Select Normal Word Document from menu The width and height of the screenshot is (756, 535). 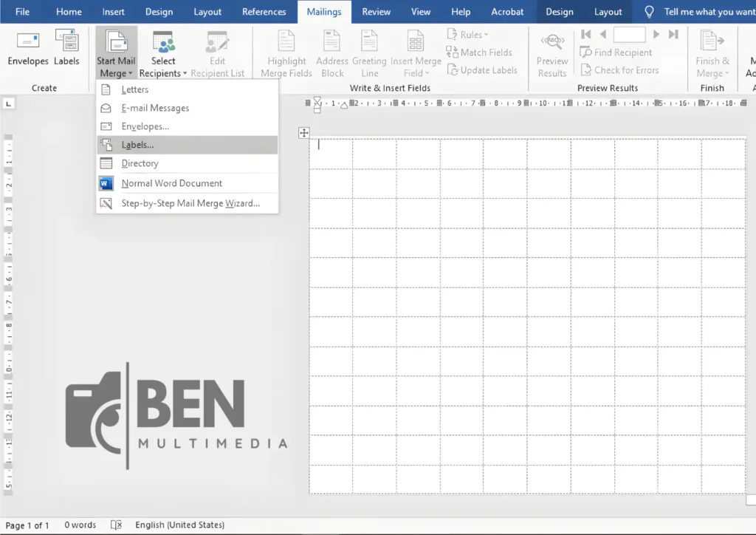[171, 183]
